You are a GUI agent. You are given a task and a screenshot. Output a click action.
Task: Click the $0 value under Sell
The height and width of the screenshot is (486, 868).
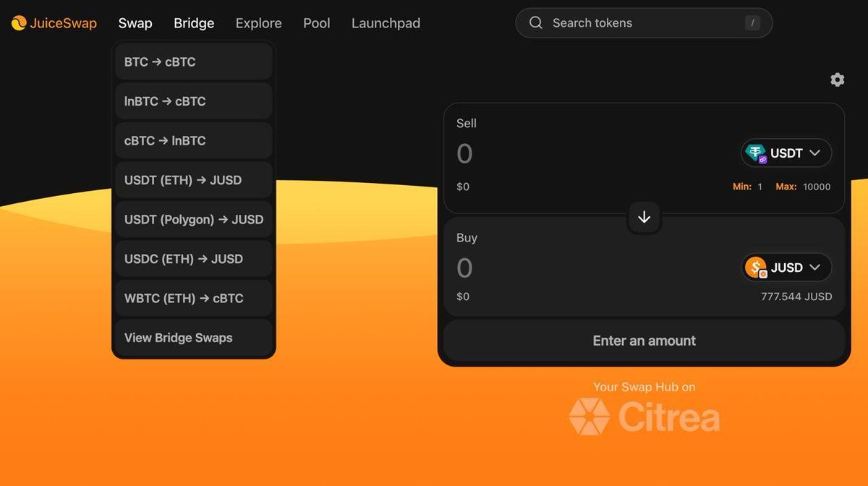463,187
